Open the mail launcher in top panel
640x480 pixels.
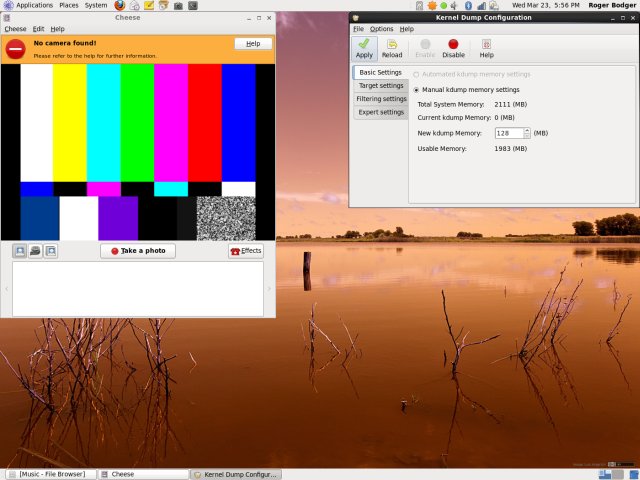[x=134, y=5]
